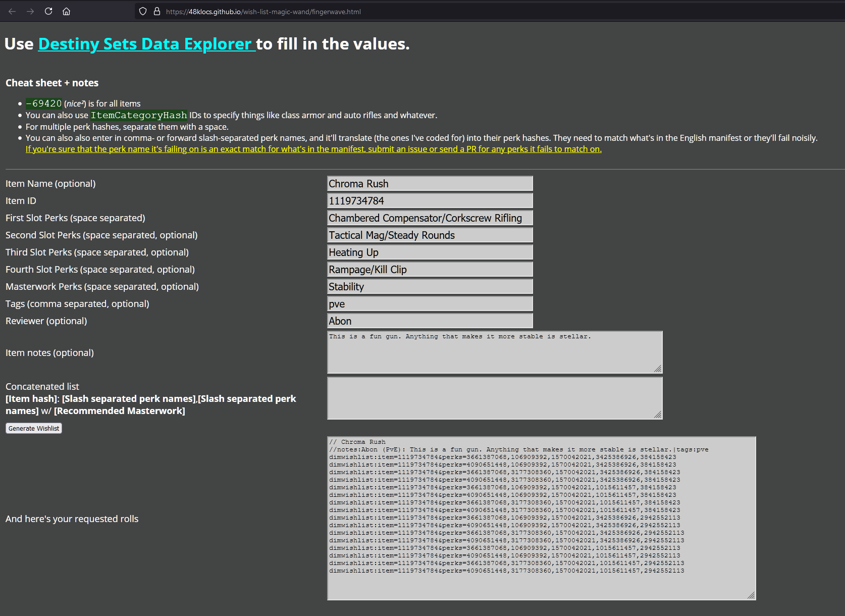The width and height of the screenshot is (845, 616).
Task: Click the First Slot Perks input field
Action: 430,218
